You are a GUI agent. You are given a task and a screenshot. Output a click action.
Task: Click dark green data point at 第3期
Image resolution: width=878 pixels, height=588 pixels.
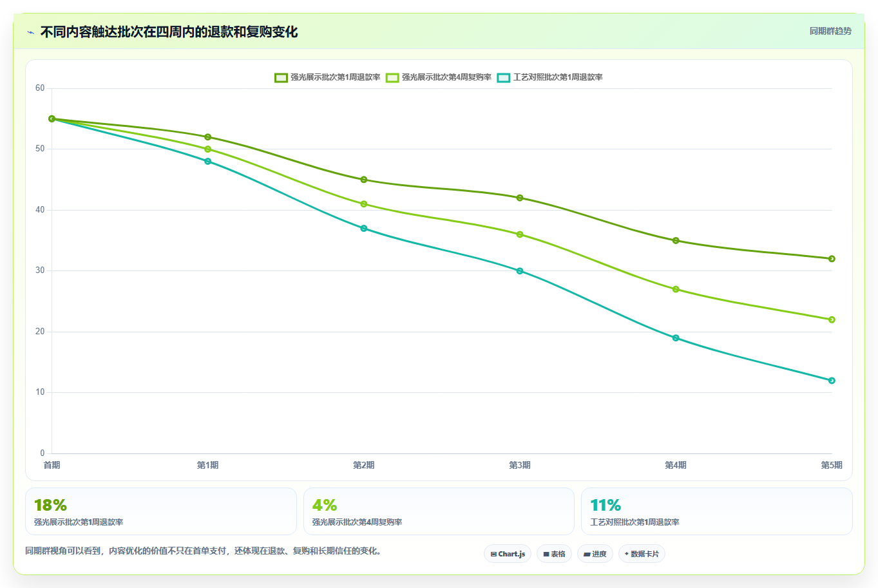[520, 198]
